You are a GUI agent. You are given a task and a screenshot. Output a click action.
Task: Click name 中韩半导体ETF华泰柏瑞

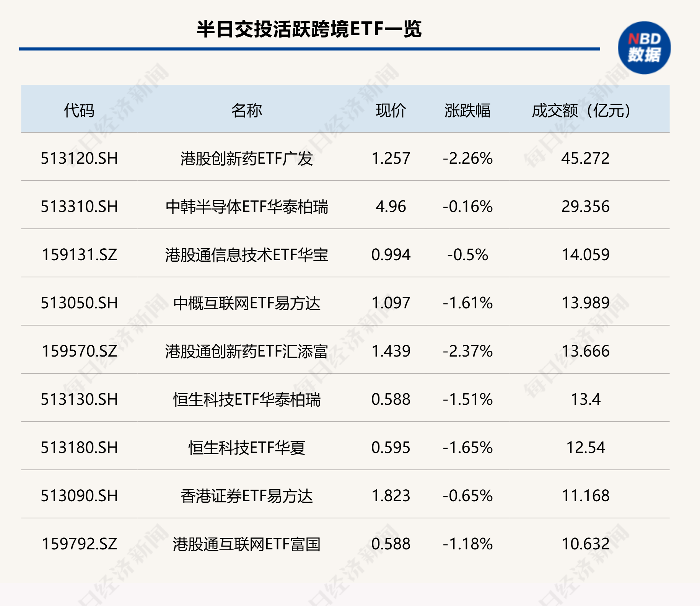coord(247,207)
